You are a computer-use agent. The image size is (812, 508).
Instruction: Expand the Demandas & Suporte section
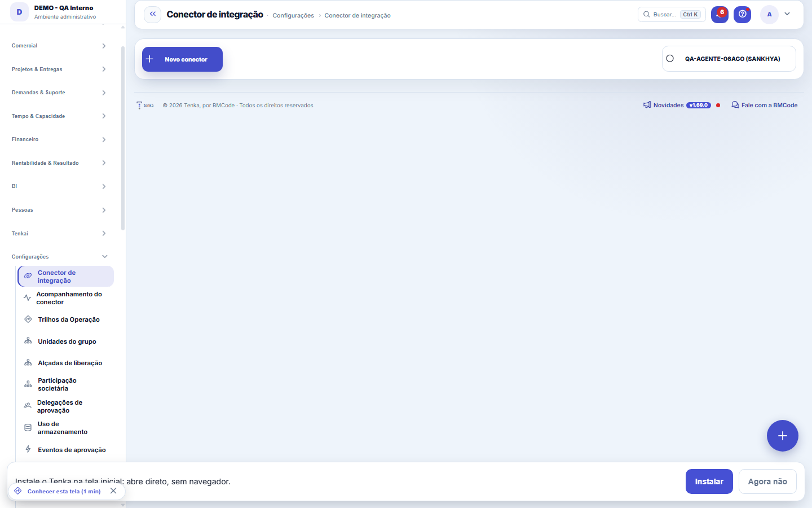click(x=59, y=93)
